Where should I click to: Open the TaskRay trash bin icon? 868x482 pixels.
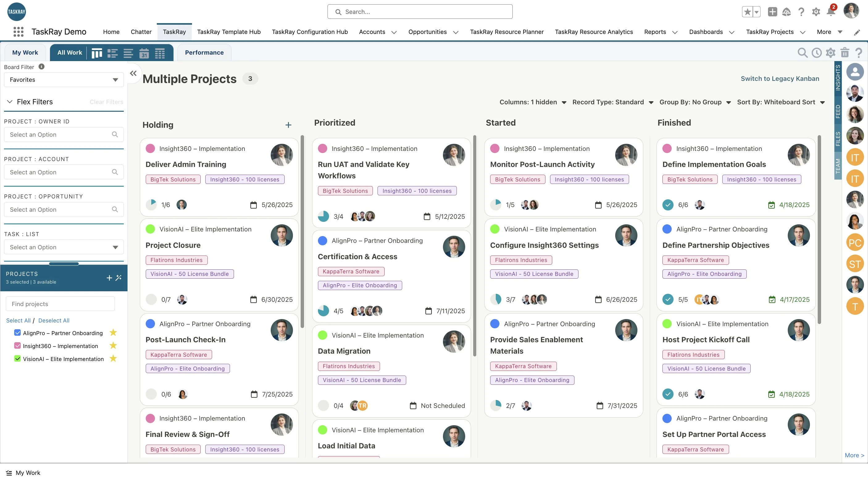coord(845,52)
